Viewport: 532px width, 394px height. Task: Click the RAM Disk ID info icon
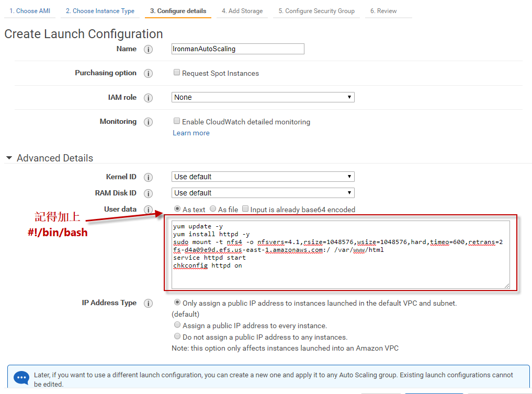click(x=148, y=193)
